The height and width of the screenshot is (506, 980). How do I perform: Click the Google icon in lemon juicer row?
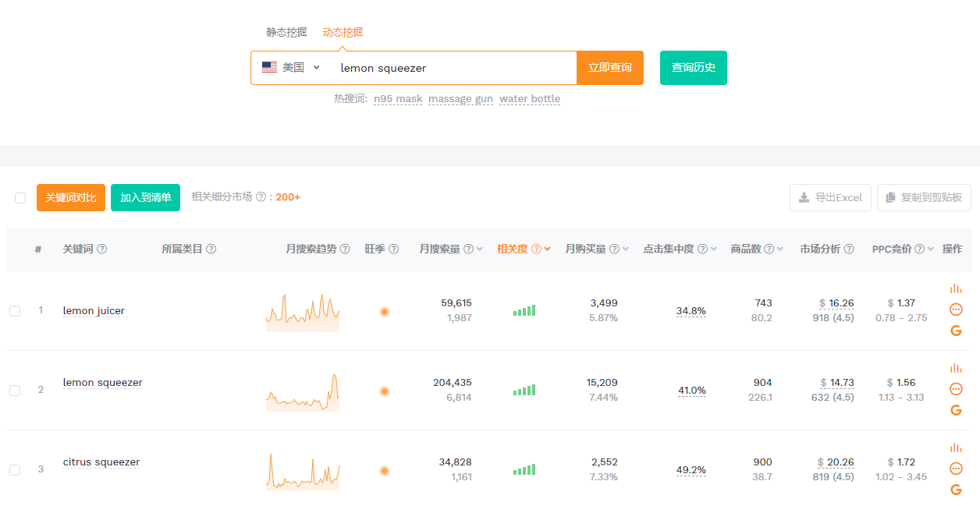pos(956,331)
